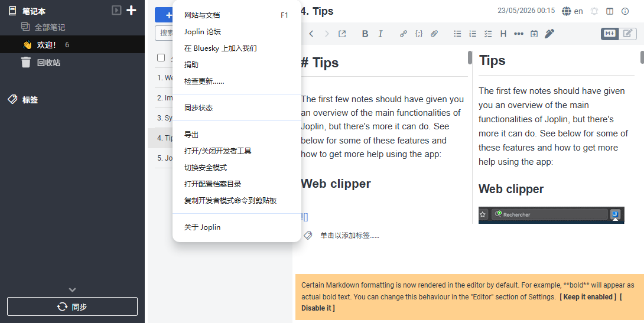Click the search field in note list
Screen dimensions: 644x323
[x=164, y=33]
